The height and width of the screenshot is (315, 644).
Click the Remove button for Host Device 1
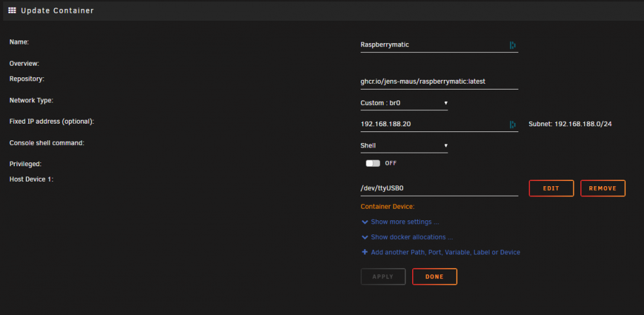[x=603, y=188]
